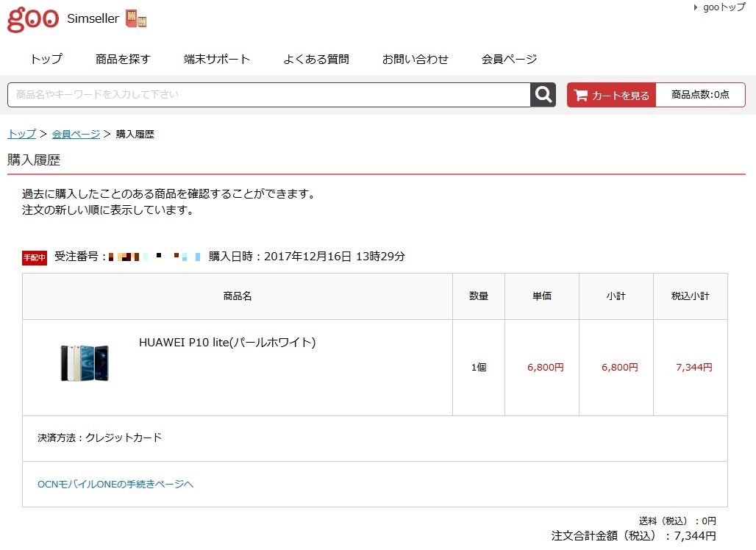Click the goo logo
The image size is (756, 550).
coord(33,19)
